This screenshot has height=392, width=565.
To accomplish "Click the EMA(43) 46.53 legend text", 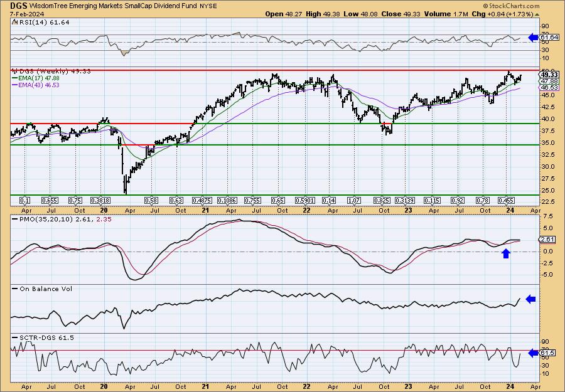I will point(38,85).
